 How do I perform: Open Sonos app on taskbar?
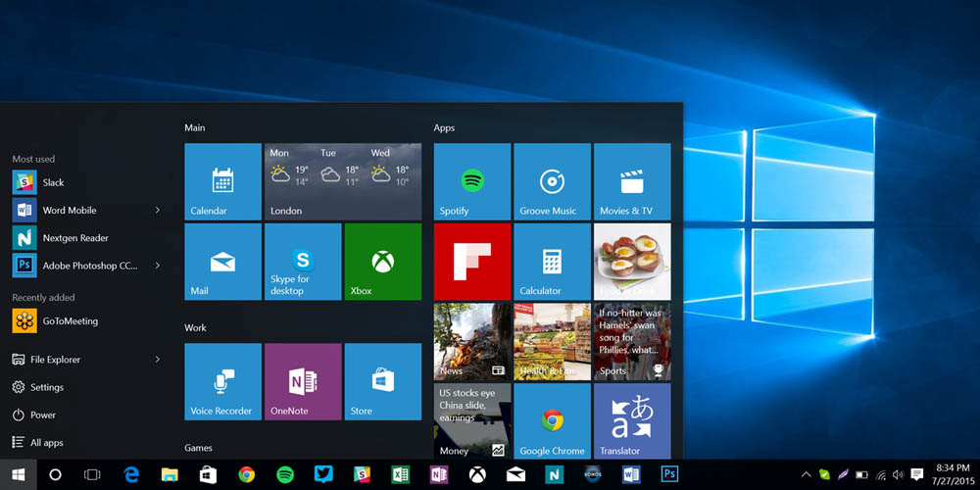coord(593,473)
